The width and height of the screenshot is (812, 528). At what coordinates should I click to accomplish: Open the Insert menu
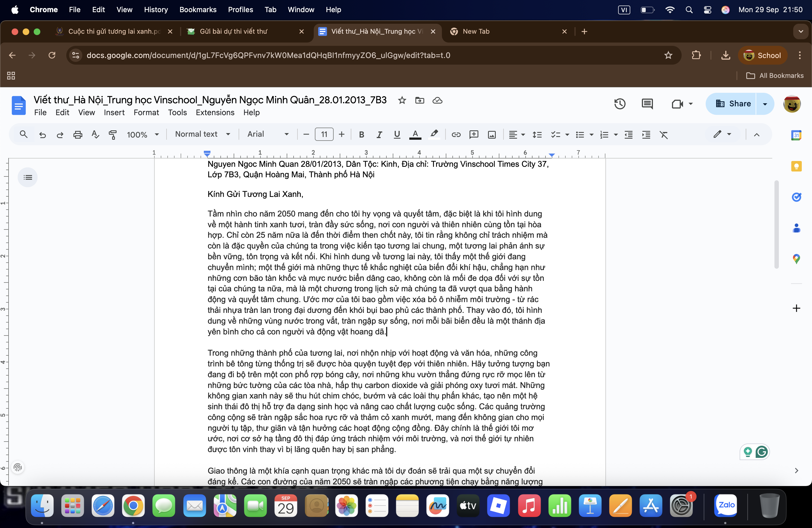(114, 112)
